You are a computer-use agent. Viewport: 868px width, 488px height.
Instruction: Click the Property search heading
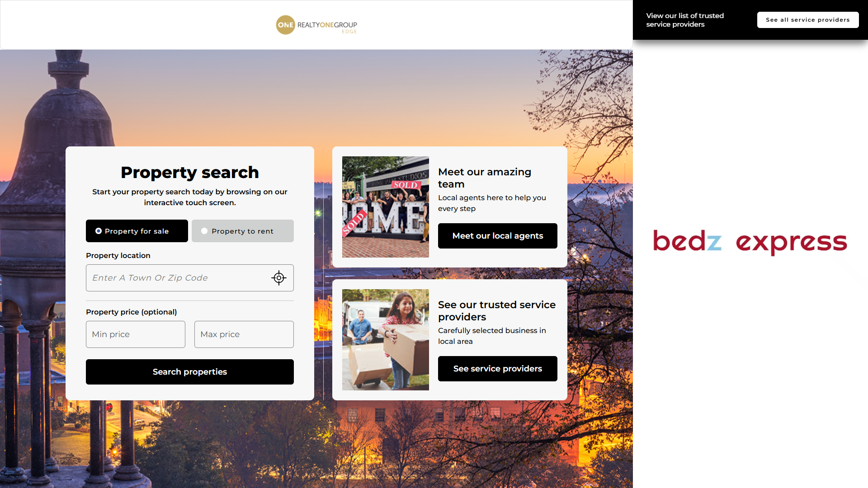[x=190, y=172]
